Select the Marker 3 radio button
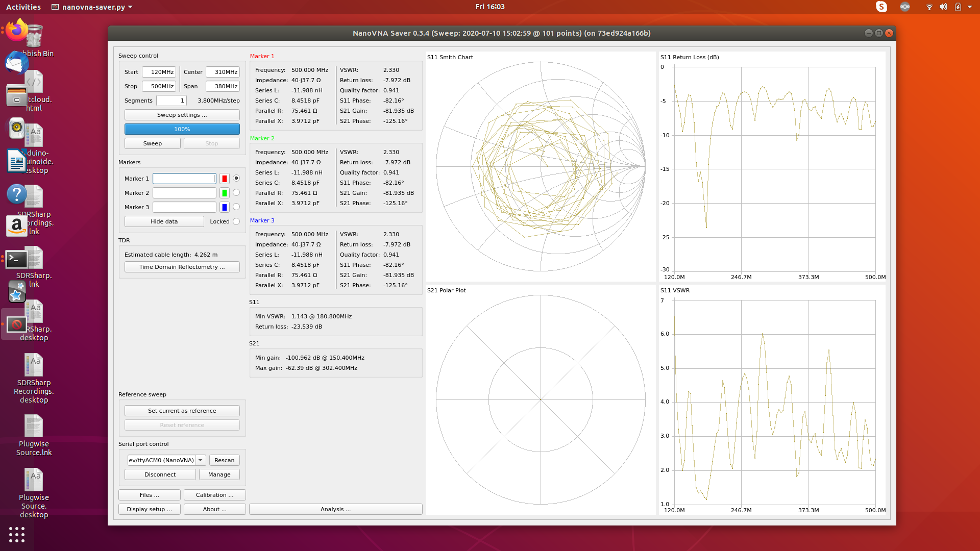The width and height of the screenshot is (980, 551). click(236, 207)
